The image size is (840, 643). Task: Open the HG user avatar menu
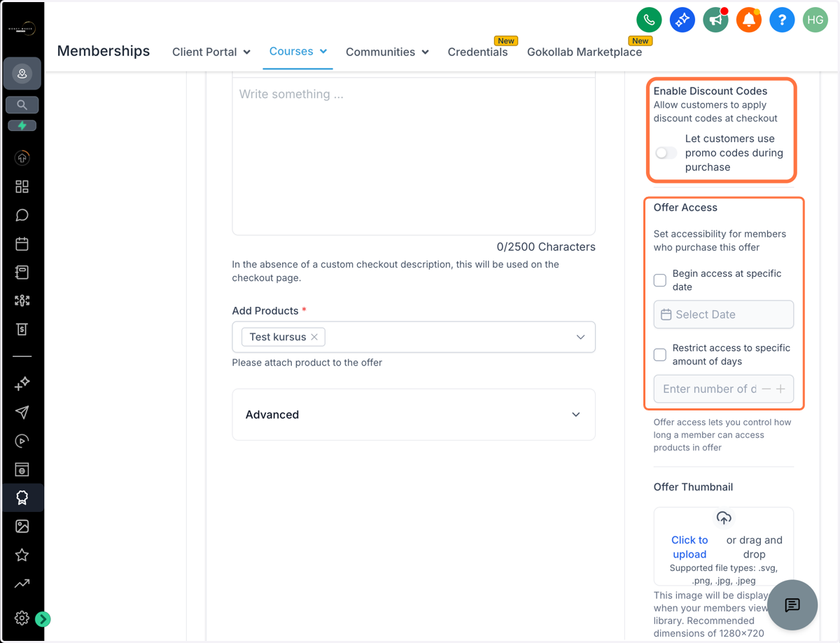[x=815, y=20]
